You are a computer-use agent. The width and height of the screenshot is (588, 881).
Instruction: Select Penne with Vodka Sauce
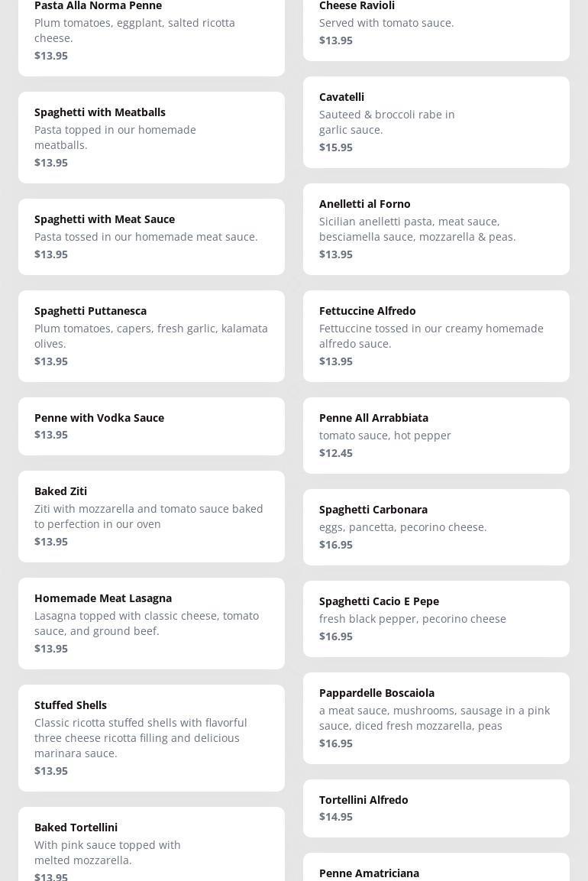click(x=151, y=426)
